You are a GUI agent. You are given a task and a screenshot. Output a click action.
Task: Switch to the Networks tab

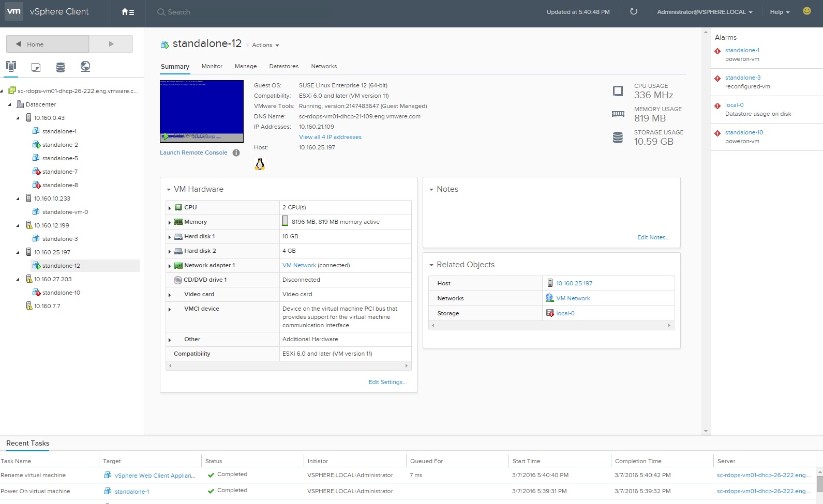[x=324, y=66]
